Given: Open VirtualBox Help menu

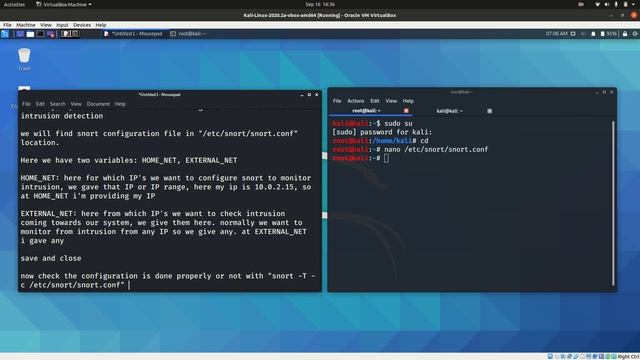Looking at the screenshot, I should click(101, 25).
